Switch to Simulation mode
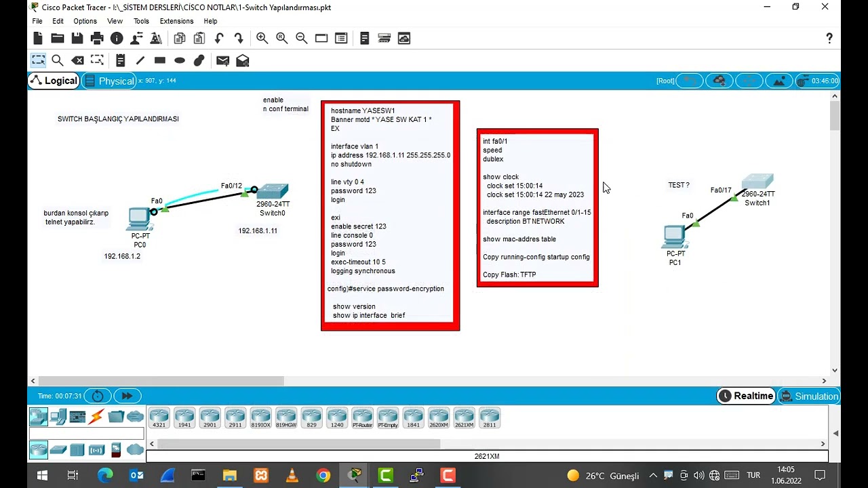868x488 pixels. (809, 396)
